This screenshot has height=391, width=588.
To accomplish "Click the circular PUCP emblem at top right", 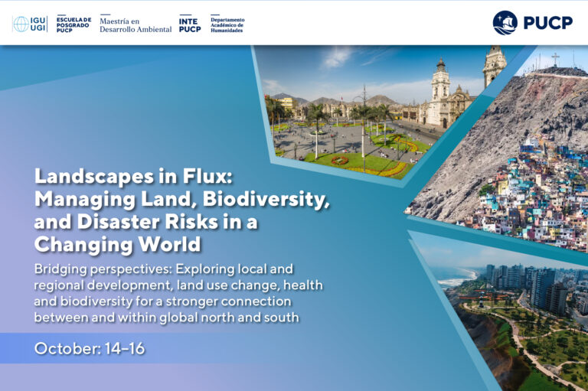I will pyautogui.click(x=505, y=23).
